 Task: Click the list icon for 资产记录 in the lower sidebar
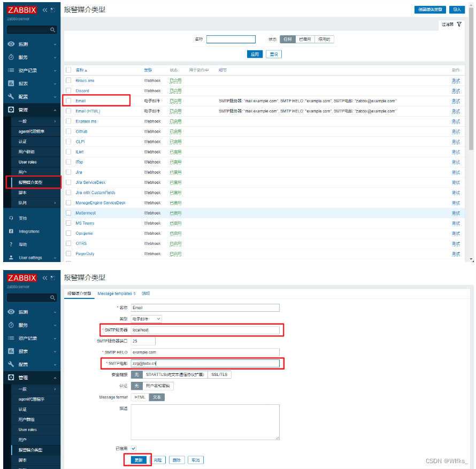coord(11,338)
